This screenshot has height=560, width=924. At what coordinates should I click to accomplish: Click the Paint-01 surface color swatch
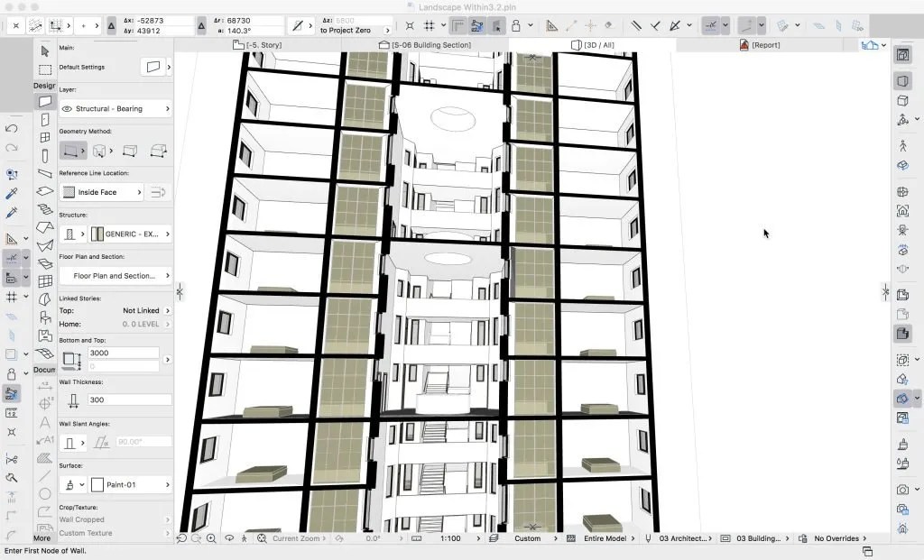[x=97, y=484]
